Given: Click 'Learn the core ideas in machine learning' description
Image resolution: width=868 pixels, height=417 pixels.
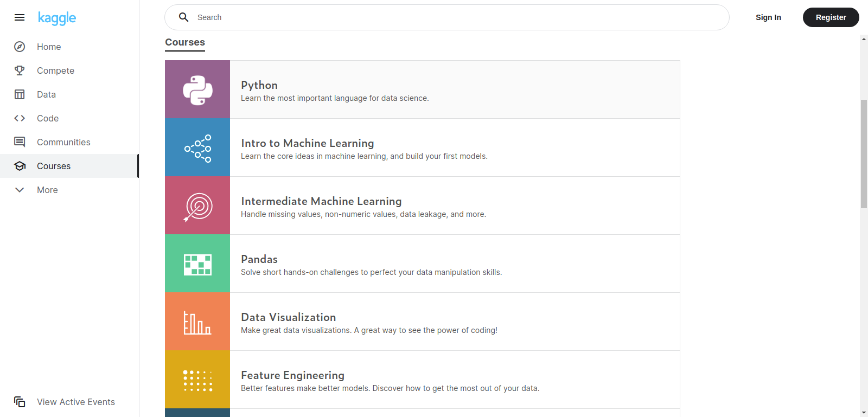Looking at the screenshot, I should click(x=364, y=156).
